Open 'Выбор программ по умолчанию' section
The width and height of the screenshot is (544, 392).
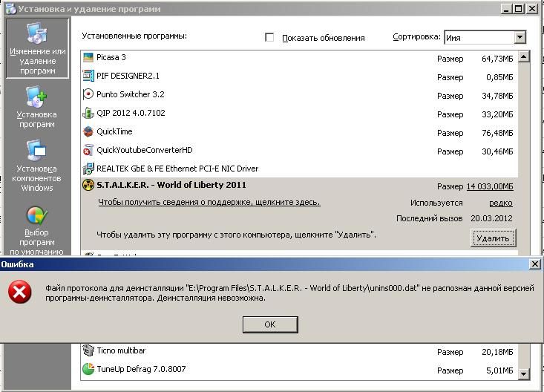click(x=37, y=231)
